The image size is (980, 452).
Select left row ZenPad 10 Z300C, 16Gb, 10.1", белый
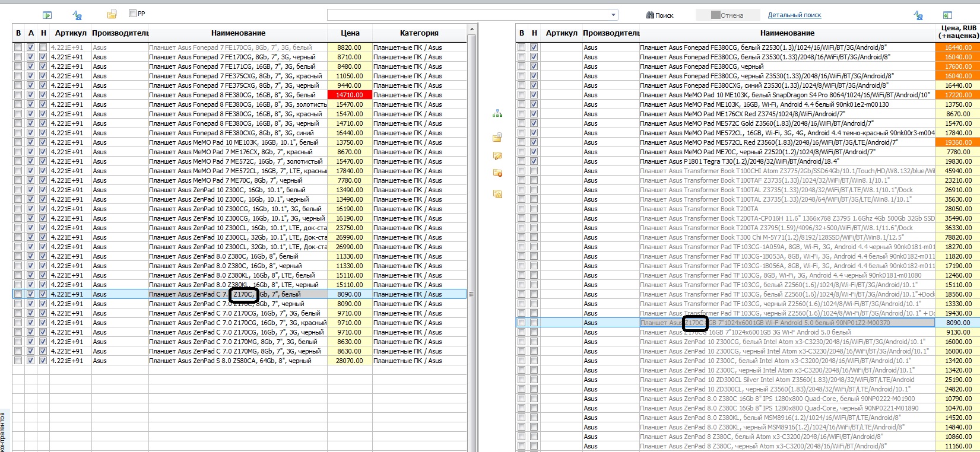(237, 190)
